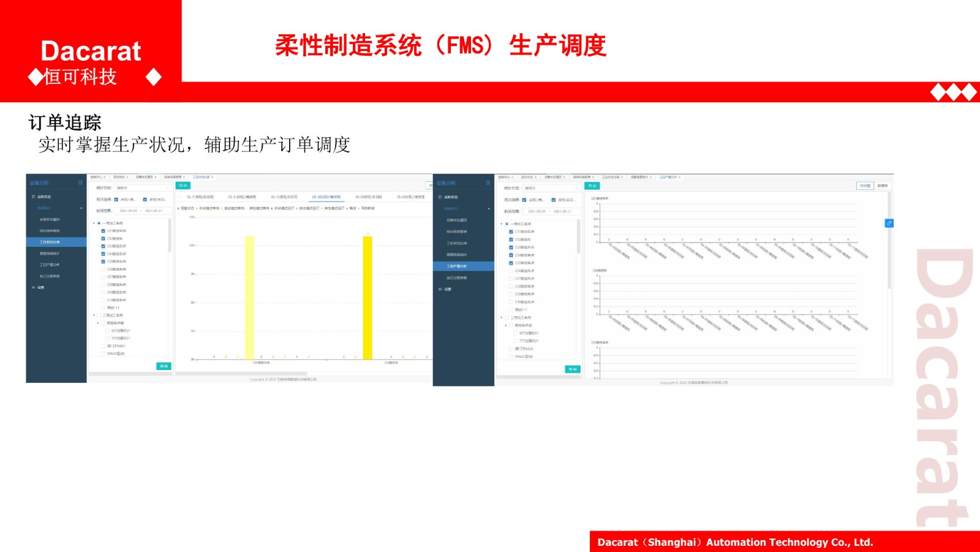Click the teal 导出 button above the bar chart

click(183, 186)
